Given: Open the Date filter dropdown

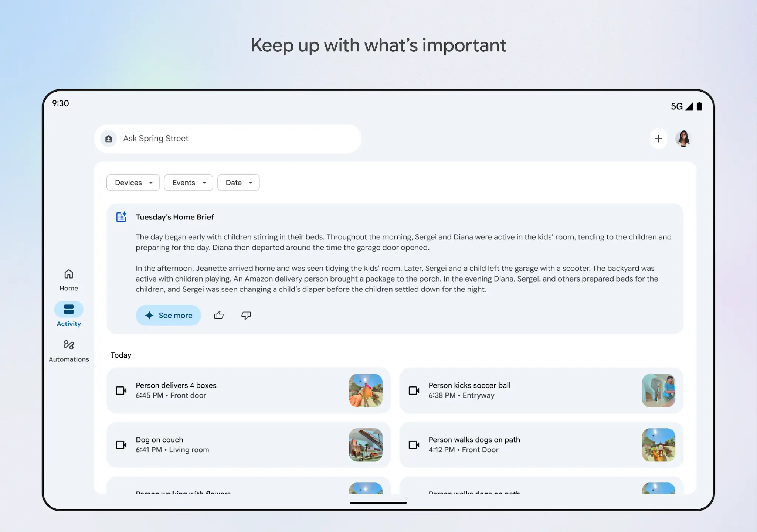Looking at the screenshot, I should (238, 183).
